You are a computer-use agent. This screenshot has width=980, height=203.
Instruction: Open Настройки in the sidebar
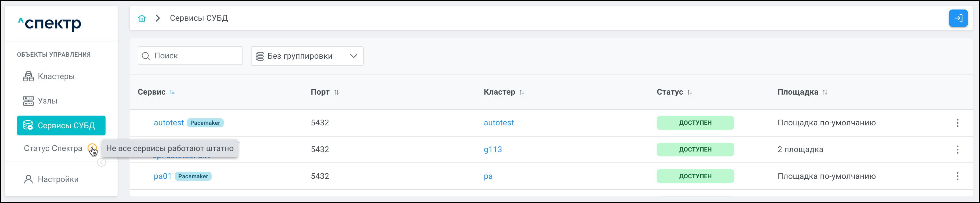(58, 179)
